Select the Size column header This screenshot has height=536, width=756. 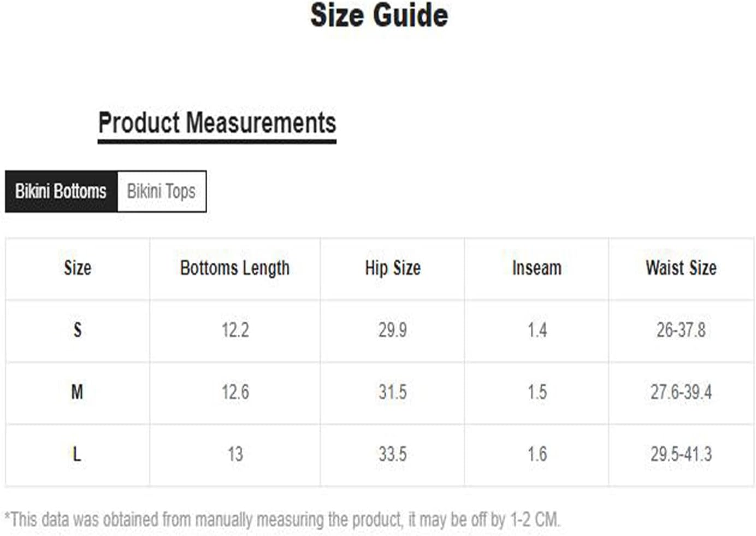tap(78, 268)
